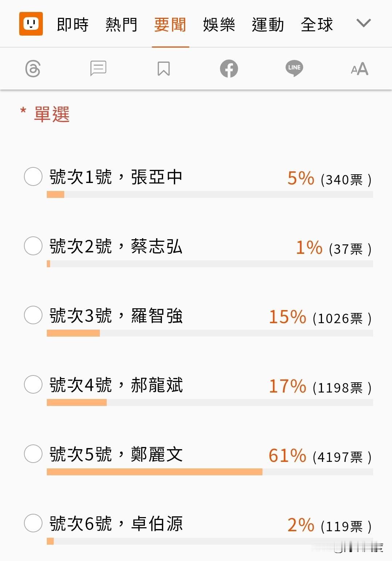The height and width of the screenshot is (561, 392).
Task: Expand more news categories chevron
Action: pos(363,24)
